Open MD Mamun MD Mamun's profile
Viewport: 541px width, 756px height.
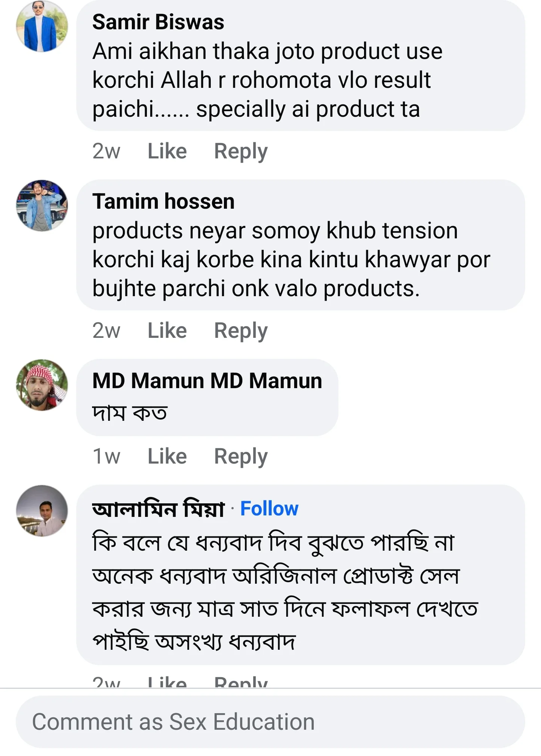point(207,381)
